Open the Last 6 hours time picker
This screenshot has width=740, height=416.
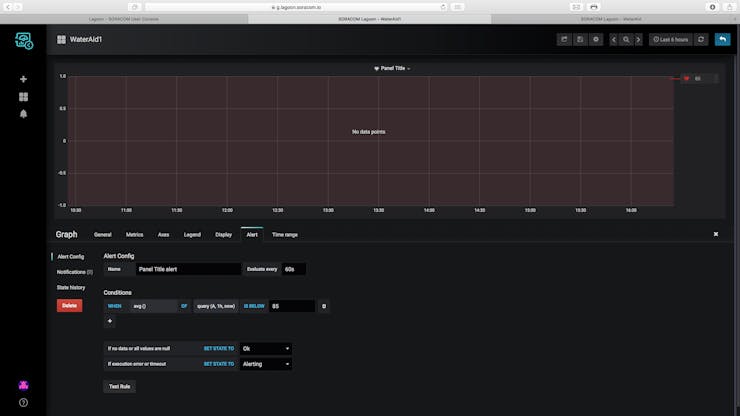pyautogui.click(x=670, y=40)
